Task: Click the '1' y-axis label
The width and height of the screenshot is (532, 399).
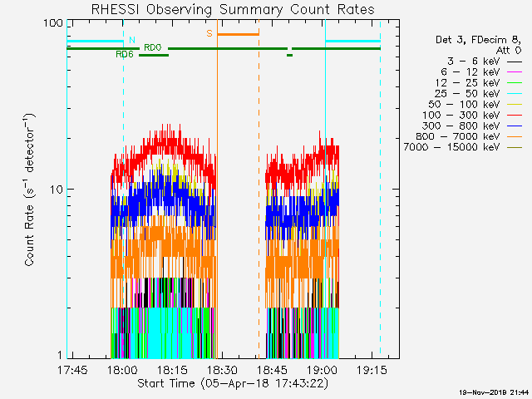Action: tap(60, 355)
